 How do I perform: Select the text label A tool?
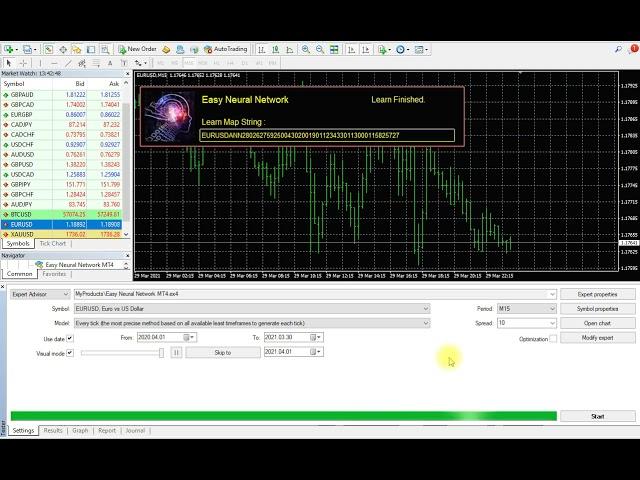click(x=110, y=63)
